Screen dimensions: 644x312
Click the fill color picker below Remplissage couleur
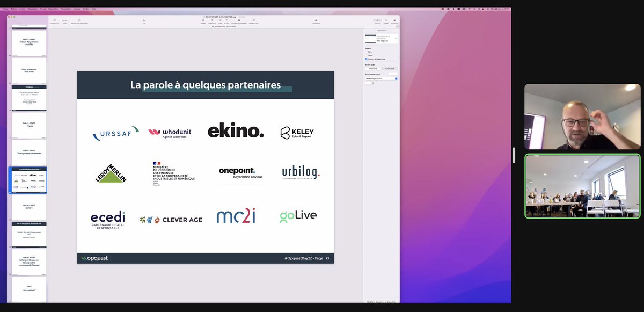coord(369,83)
